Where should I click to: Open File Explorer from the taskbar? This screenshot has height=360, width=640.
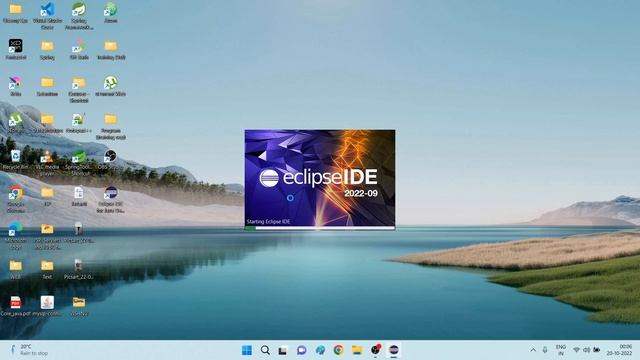[x=357, y=350]
